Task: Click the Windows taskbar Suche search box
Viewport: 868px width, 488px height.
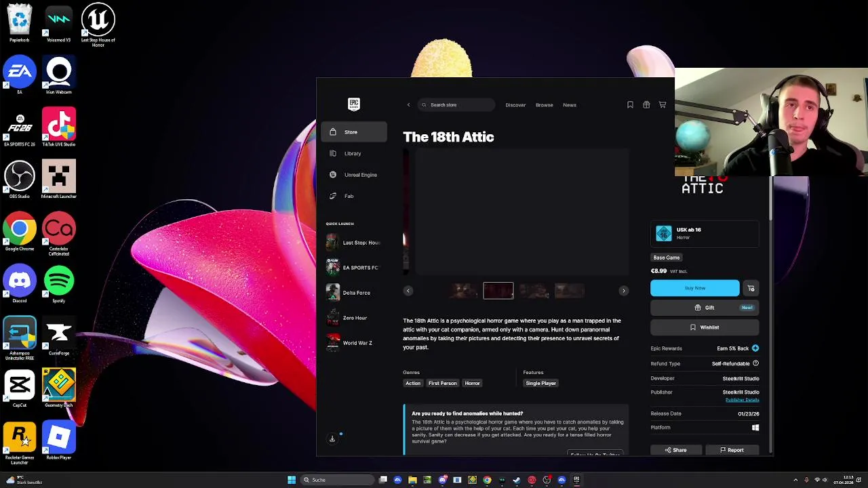Action: [x=338, y=480]
